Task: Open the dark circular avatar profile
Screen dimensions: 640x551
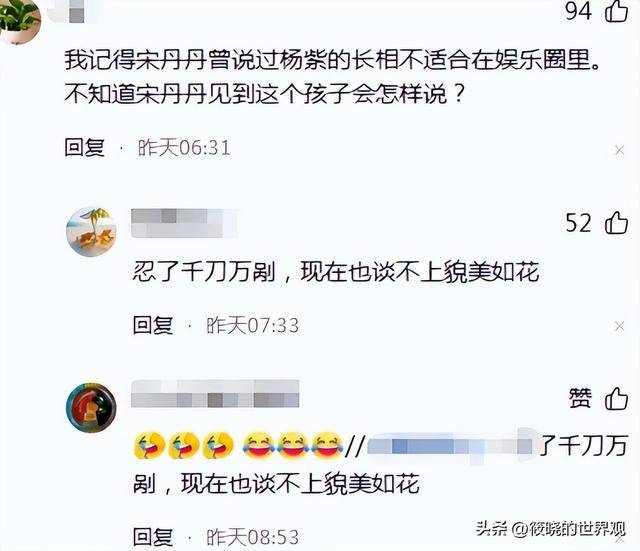Action: pyautogui.click(x=91, y=407)
